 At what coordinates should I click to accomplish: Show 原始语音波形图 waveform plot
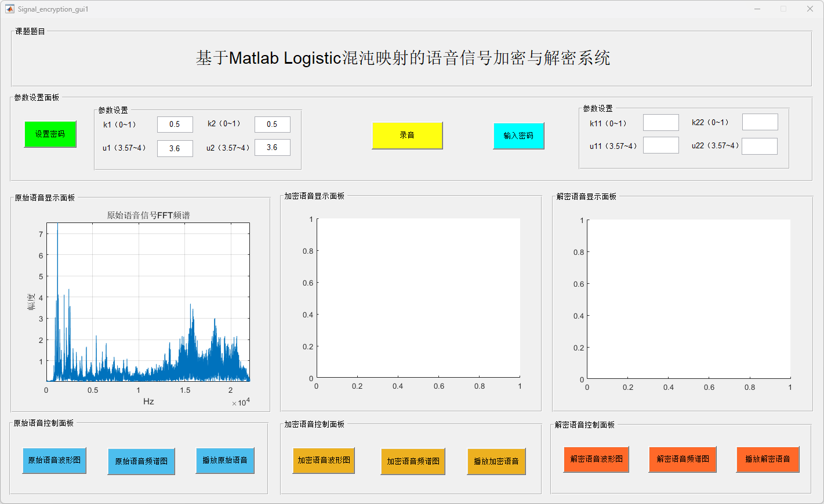(x=55, y=461)
